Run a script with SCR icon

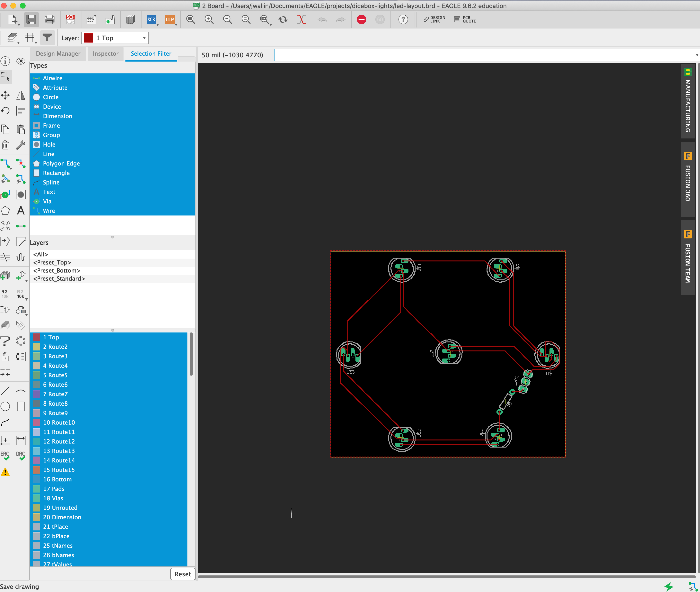[151, 19]
